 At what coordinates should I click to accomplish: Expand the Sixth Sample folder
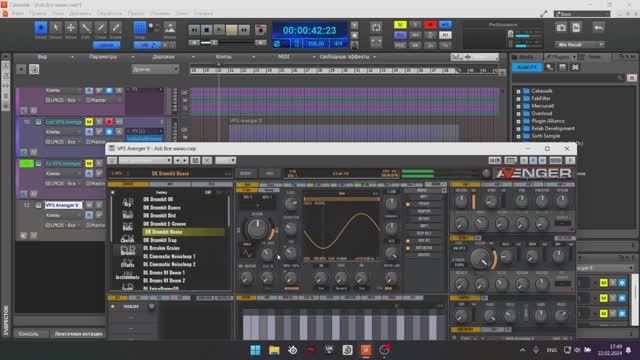tap(518, 136)
